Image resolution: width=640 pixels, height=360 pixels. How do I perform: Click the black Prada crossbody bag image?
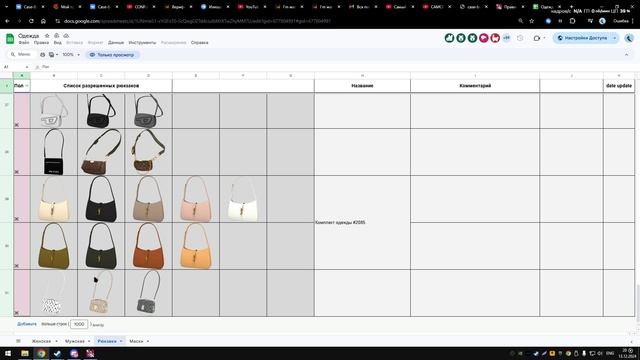(53, 152)
